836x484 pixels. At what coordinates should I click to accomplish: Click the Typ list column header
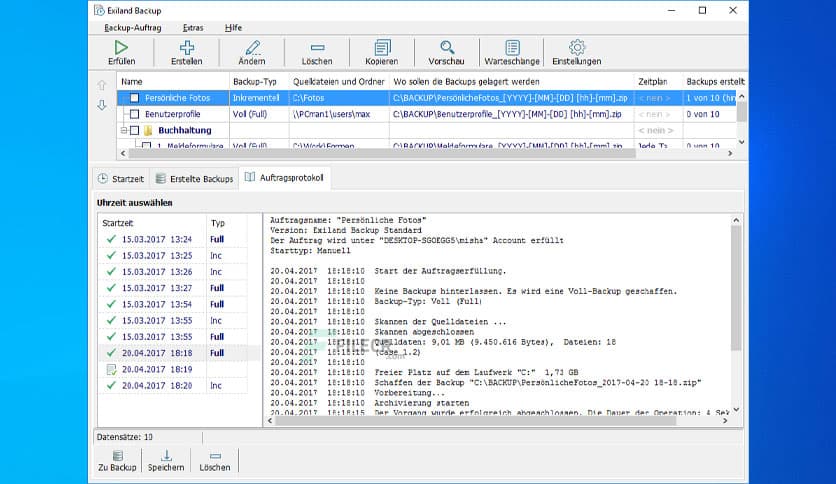point(227,223)
